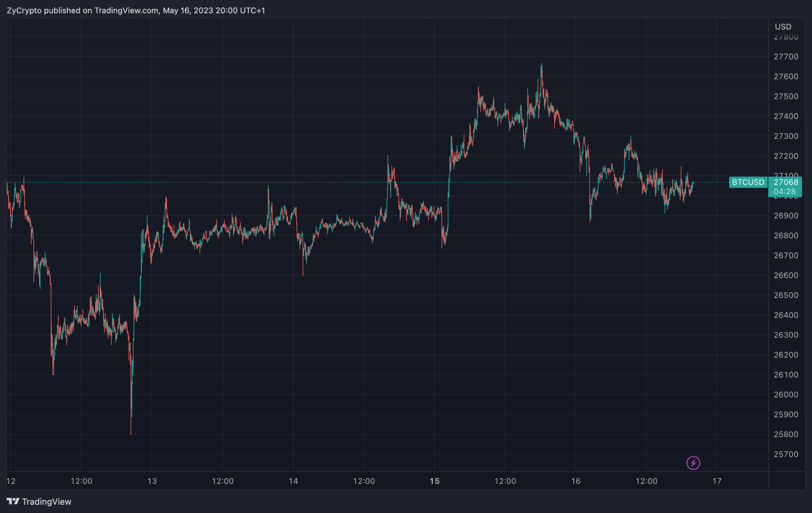812x513 pixels.
Task: Click the 12 date label at axis start
Action: (11, 481)
